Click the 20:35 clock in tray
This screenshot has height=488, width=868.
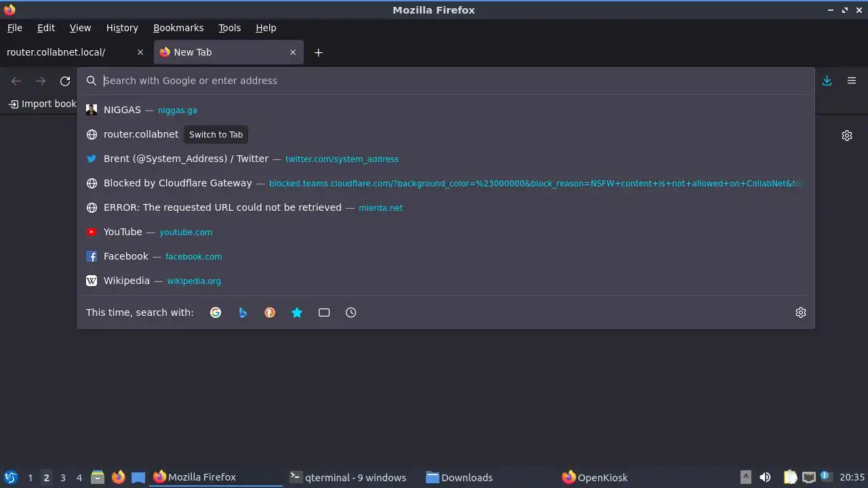point(852,477)
